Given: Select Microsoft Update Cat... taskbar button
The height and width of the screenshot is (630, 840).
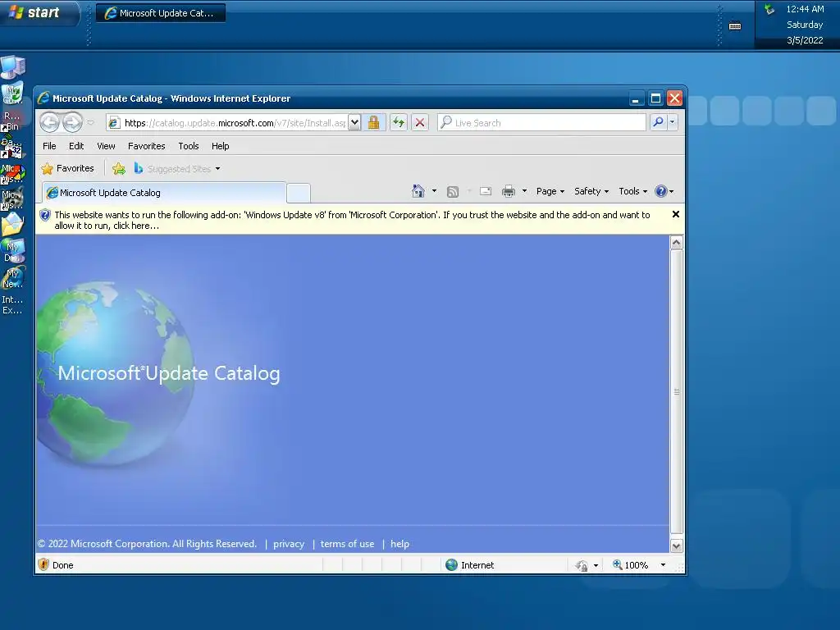Looking at the screenshot, I should tap(161, 13).
